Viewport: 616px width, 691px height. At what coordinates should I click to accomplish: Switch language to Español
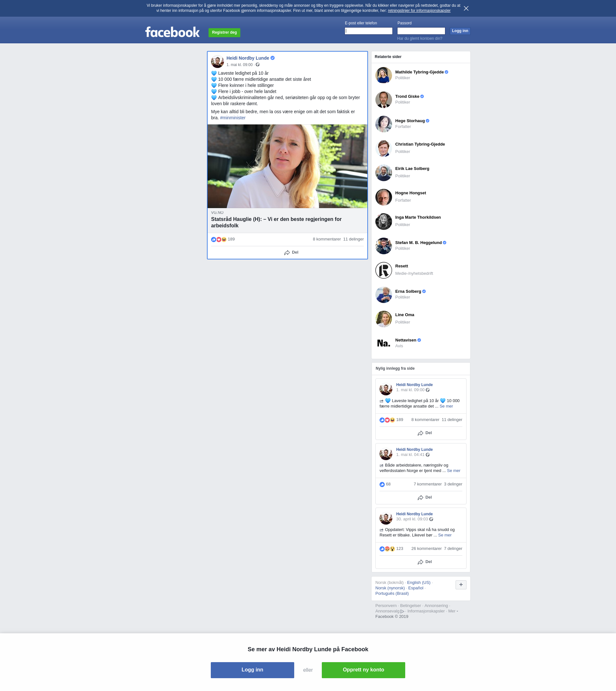tap(415, 588)
